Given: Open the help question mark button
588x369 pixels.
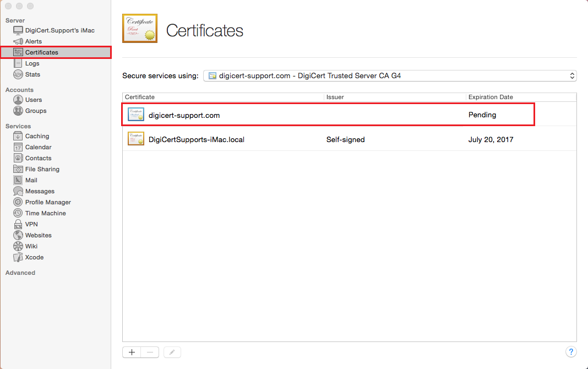Looking at the screenshot, I should [570, 352].
